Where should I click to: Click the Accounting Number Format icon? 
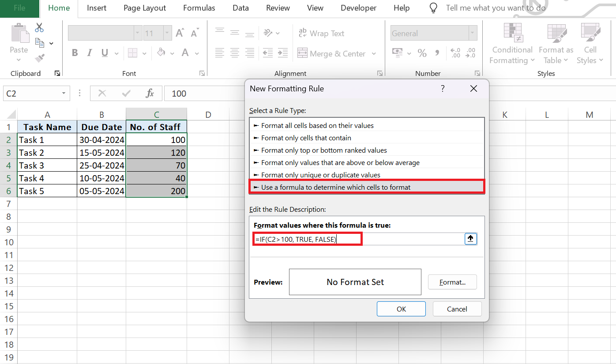398,53
